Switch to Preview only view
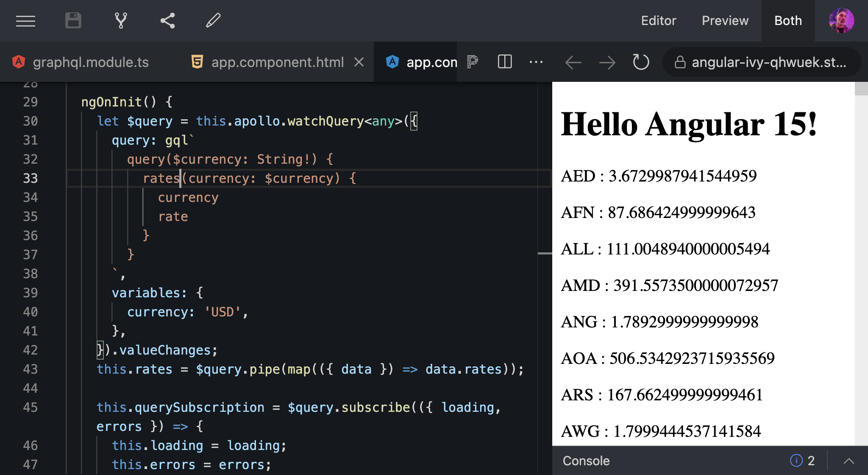 click(725, 21)
